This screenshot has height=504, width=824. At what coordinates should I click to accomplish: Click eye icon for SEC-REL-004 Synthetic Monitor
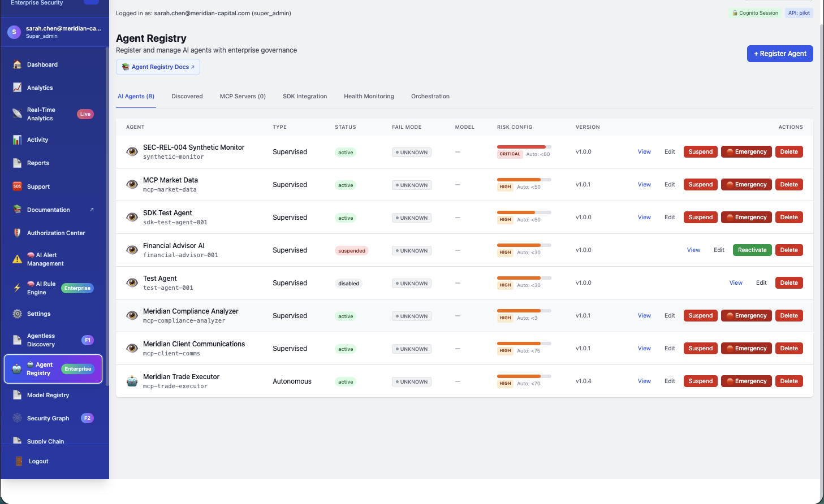[x=132, y=151]
